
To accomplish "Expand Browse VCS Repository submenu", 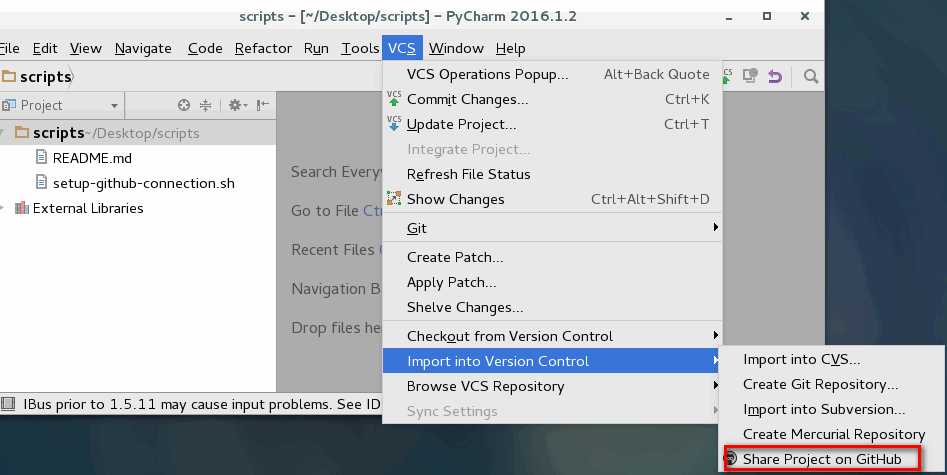I will tap(553, 386).
